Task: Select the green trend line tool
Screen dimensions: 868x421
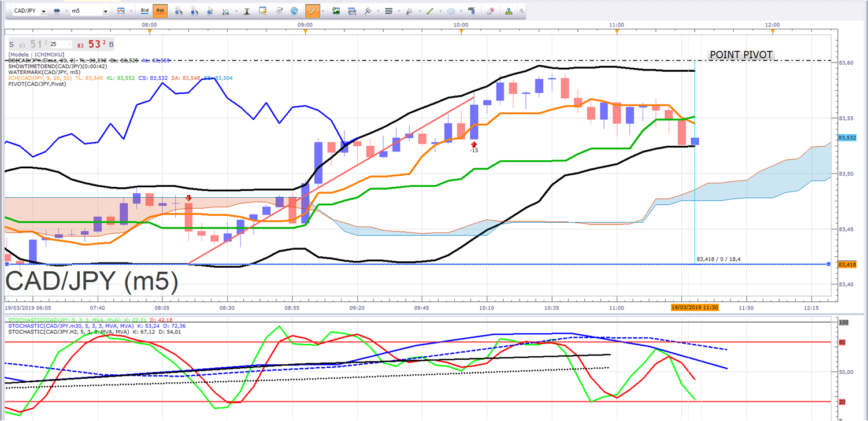Action: click(x=430, y=11)
